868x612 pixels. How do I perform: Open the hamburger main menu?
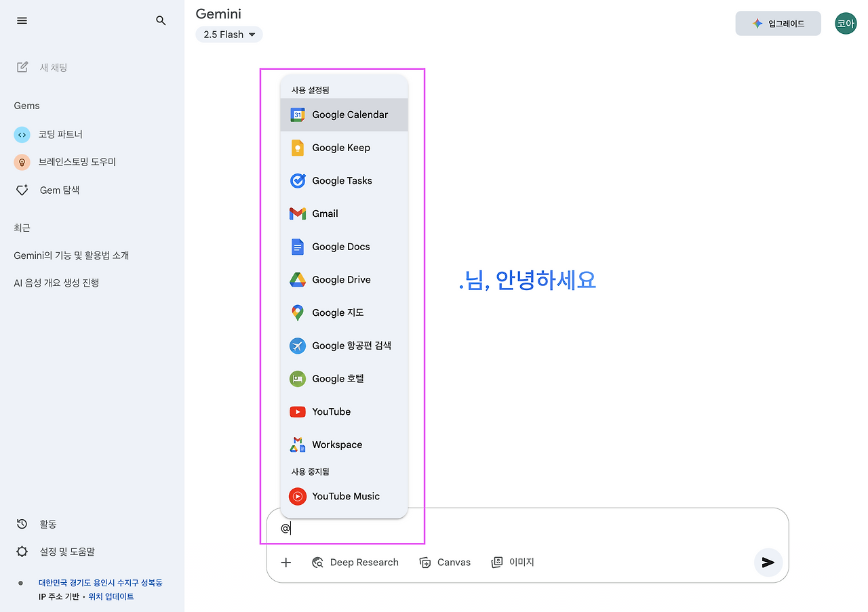tap(22, 21)
